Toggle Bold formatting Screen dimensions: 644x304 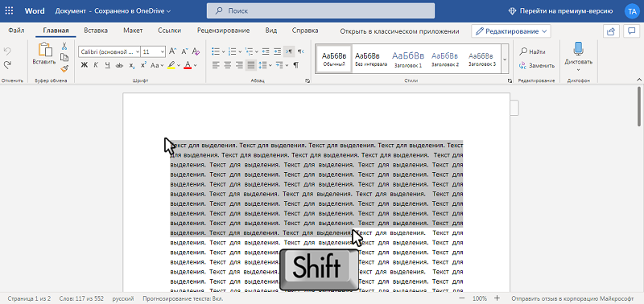(85, 65)
